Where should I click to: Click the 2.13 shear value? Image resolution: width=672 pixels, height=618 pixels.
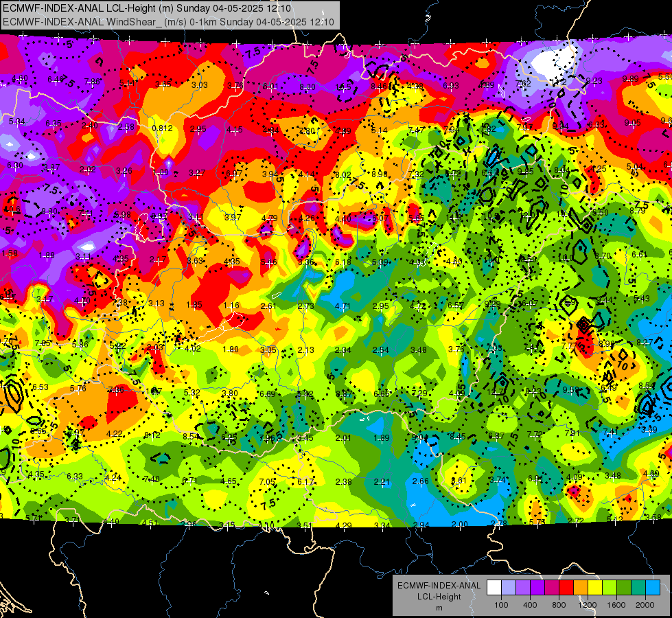coord(305,350)
